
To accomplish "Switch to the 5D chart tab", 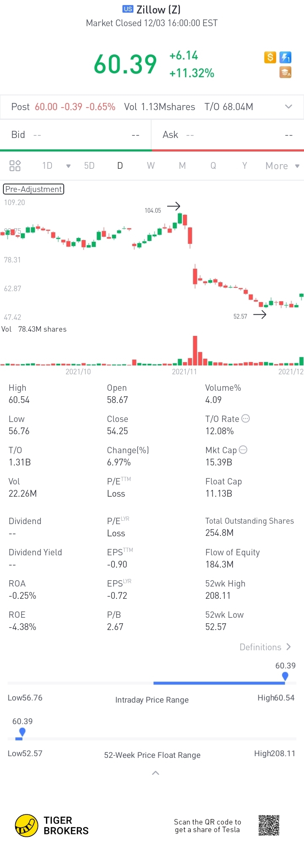I will pos(90,165).
